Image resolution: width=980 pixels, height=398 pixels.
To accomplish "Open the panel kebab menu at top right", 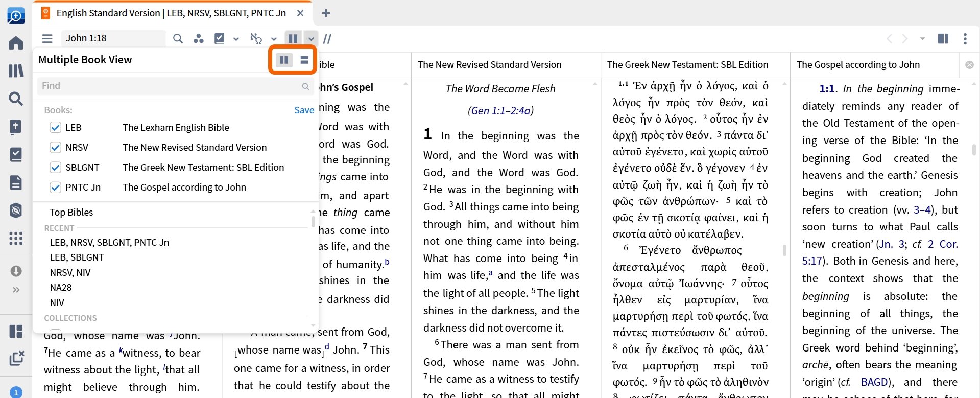I will (965, 39).
